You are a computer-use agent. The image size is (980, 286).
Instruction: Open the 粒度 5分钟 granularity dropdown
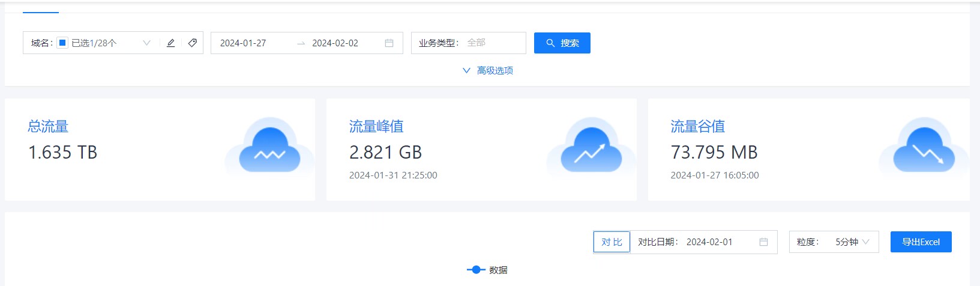[x=834, y=242]
